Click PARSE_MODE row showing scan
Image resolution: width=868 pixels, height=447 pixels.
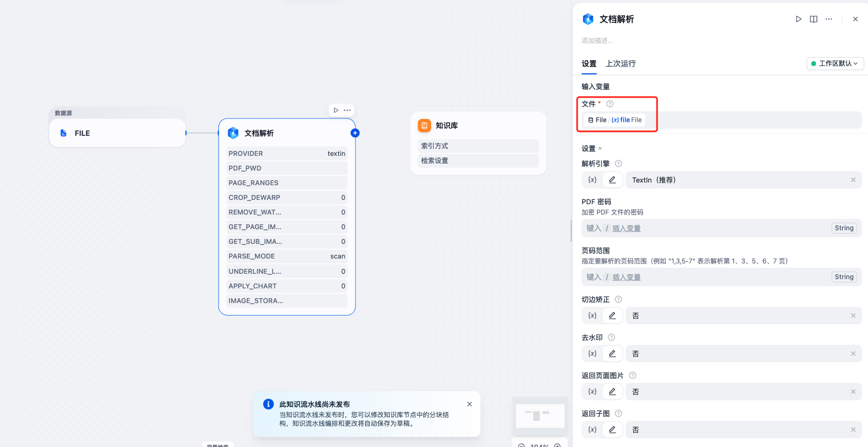(287, 256)
